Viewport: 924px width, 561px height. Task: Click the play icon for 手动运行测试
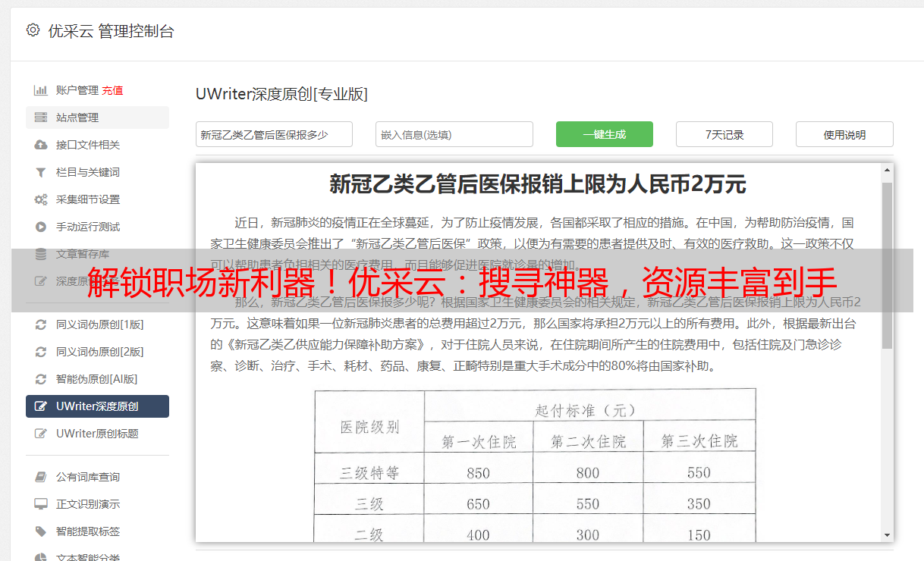click(x=40, y=227)
